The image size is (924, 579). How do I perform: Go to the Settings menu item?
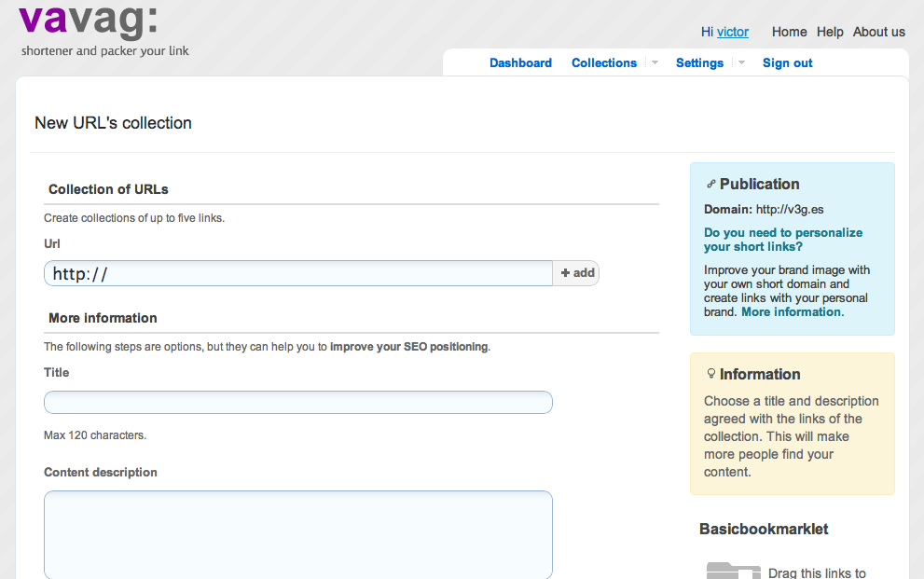(x=699, y=62)
